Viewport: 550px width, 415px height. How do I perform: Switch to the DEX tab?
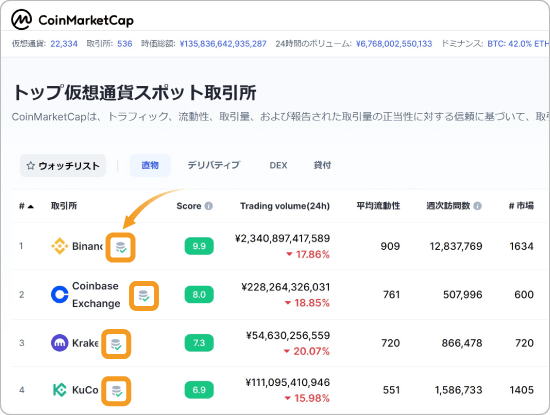pyautogui.click(x=278, y=165)
